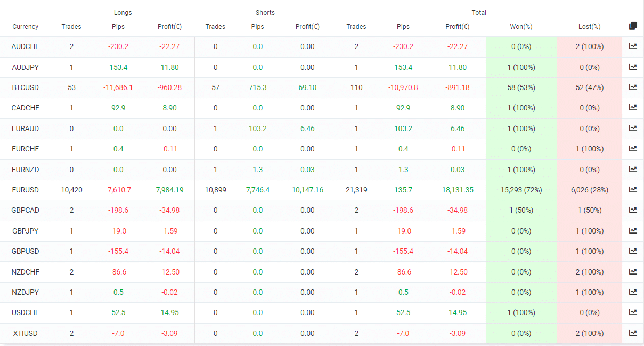Open the chart icon for BTCUSD row
The image size is (644, 346).
(633, 87)
